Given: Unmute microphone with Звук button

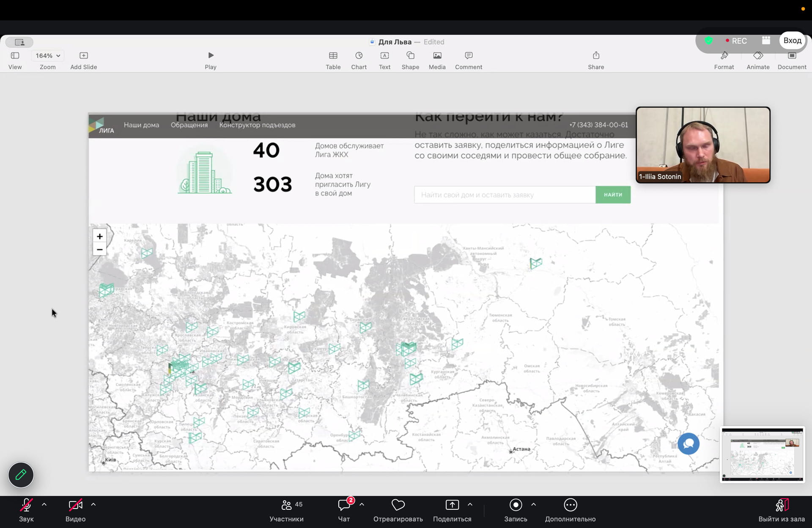Looking at the screenshot, I should [x=26, y=505].
